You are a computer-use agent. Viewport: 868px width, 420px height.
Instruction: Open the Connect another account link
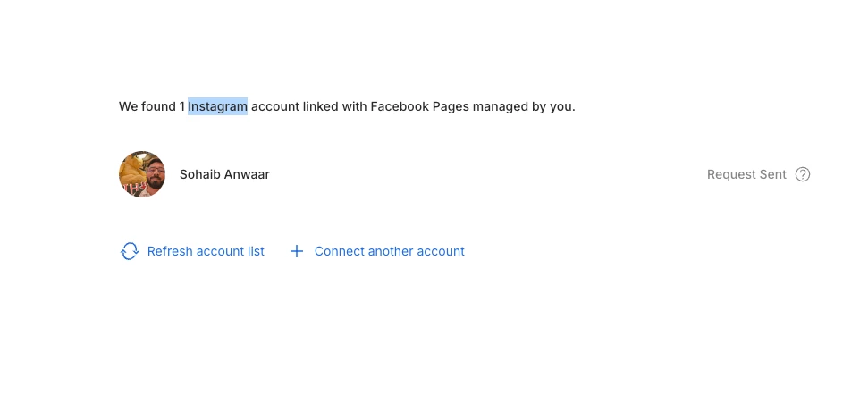click(389, 251)
